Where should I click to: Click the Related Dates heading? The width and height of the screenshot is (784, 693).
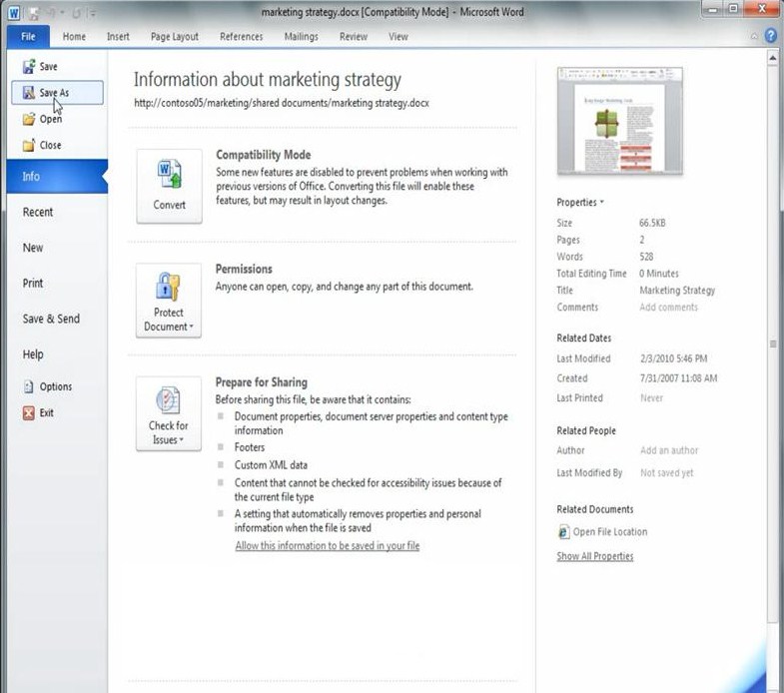click(583, 338)
